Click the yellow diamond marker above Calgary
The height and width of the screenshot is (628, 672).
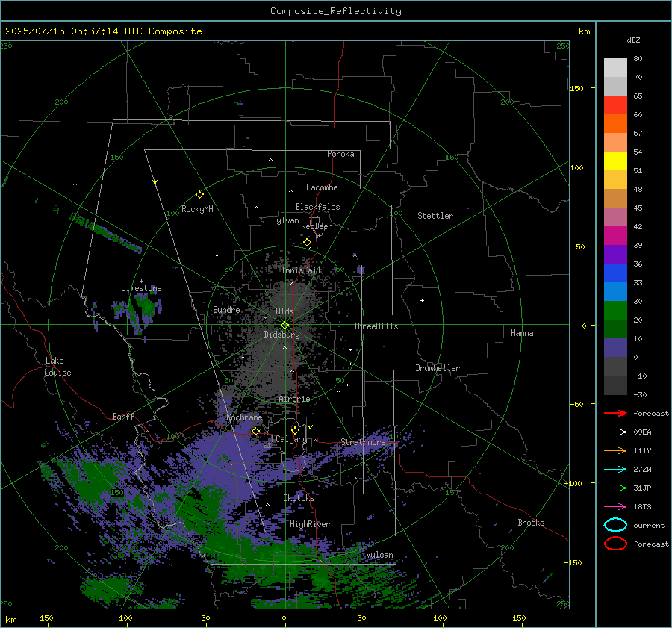tap(295, 430)
